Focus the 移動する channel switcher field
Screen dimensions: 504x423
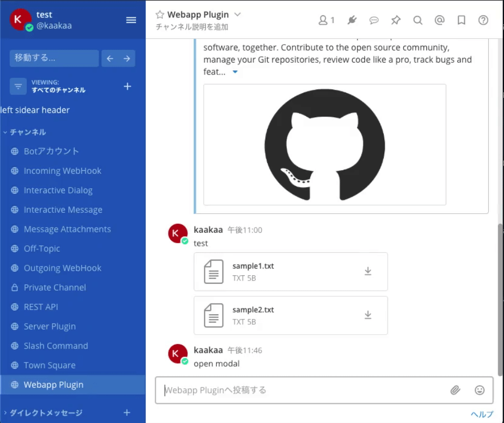point(54,58)
